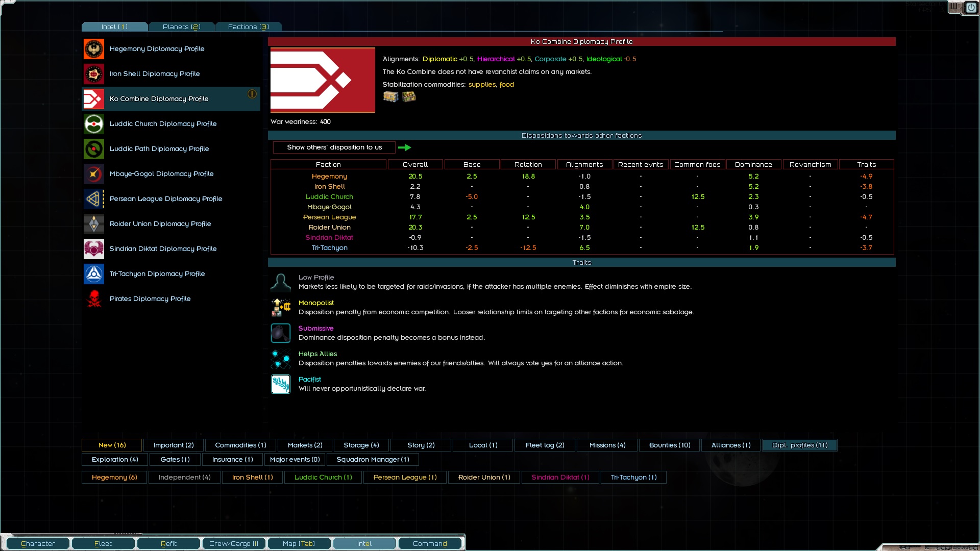Click the Pacifist trait icon
Viewport: 980px width, 551px height.
281,384
